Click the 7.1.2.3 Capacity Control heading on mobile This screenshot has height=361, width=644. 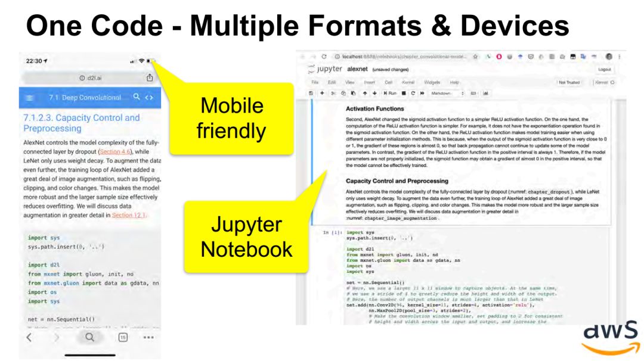pos(81,123)
